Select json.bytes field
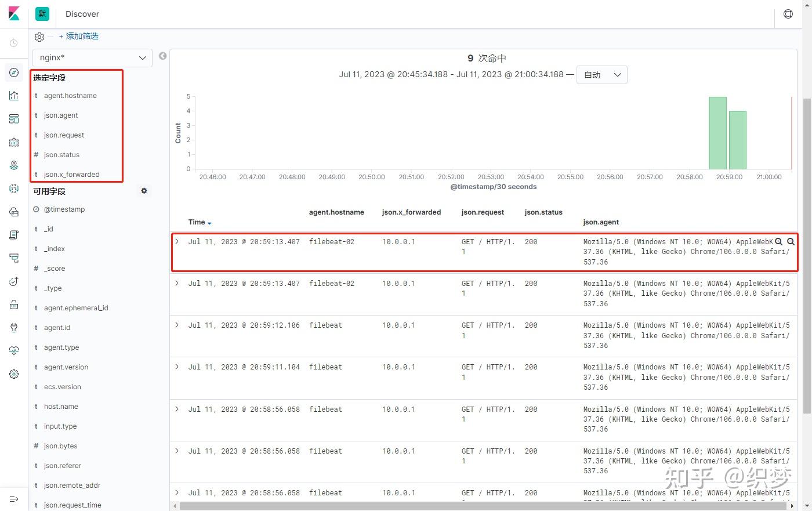The image size is (812, 511). pyautogui.click(x=60, y=446)
